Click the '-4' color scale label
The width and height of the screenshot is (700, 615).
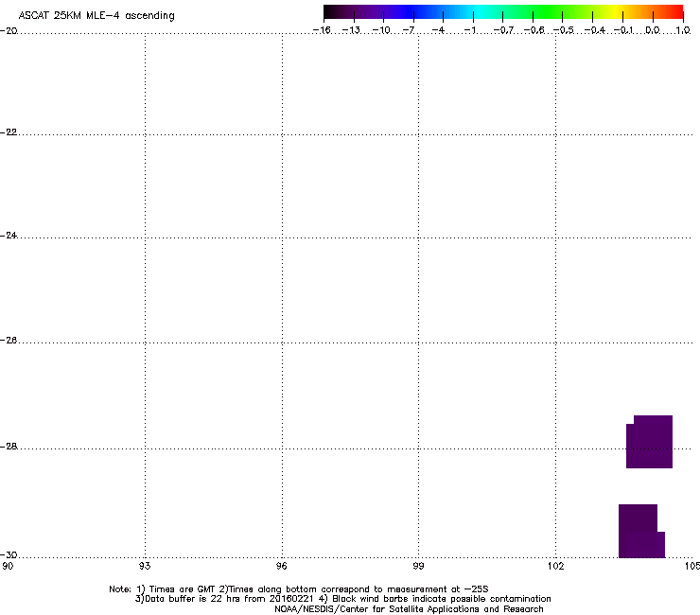tap(438, 30)
